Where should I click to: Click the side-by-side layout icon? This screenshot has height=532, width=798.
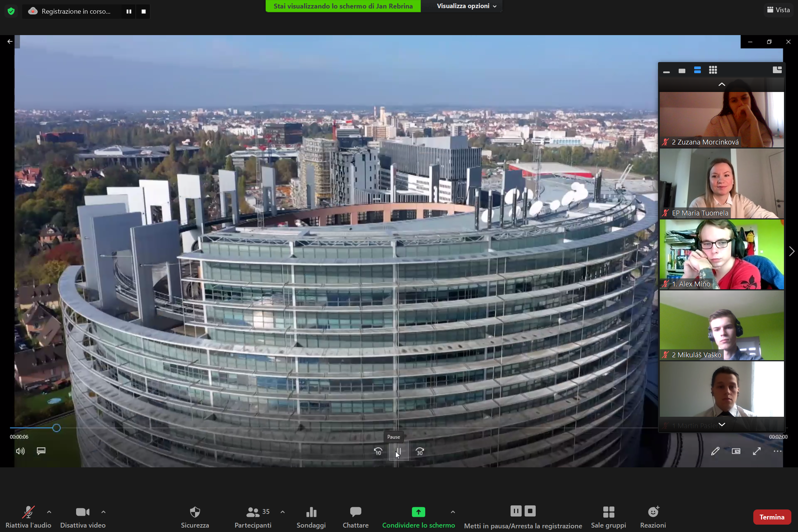pos(777,70)
